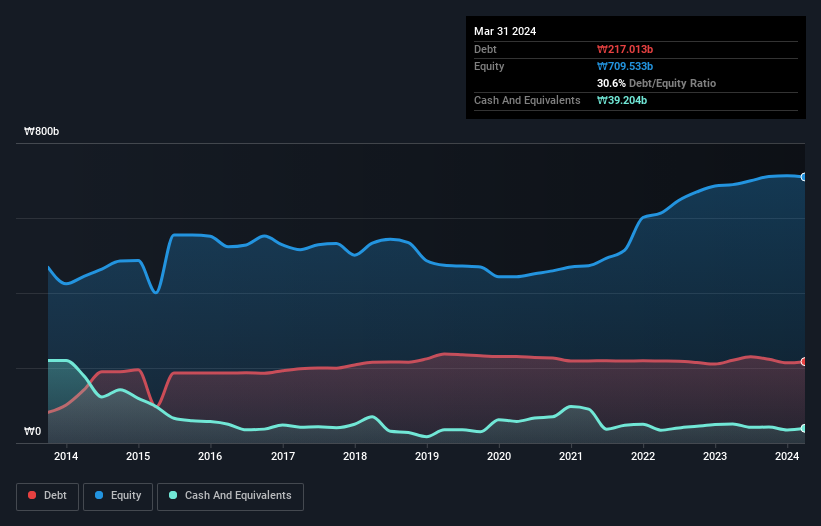The width and height of the screenshot is (821, 526).
Task: Toggle the Equity series legend button
Action: pos(118,496)
